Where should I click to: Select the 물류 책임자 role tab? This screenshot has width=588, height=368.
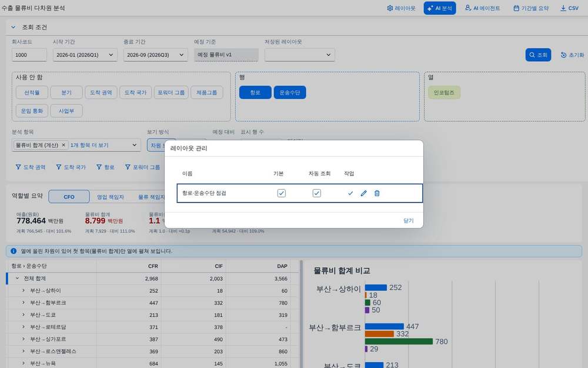pos(151,197)
